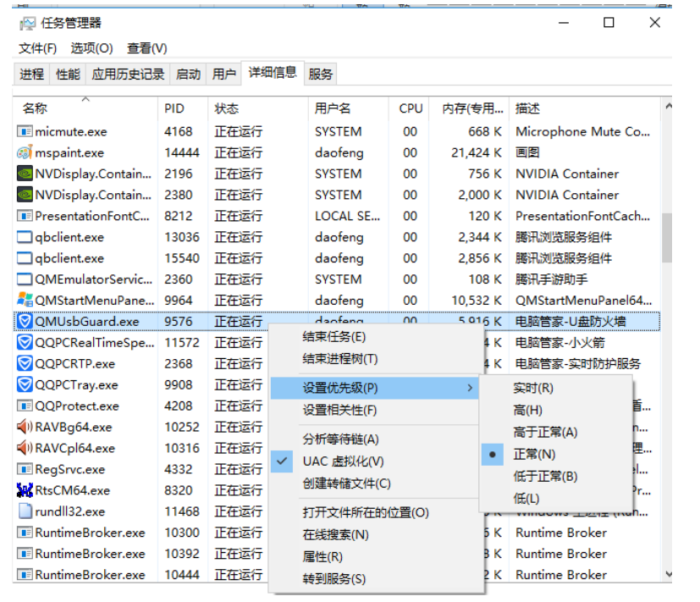Screen dimensions: 700x602
Task: Click the QQProtect.exe process icon
Action: point(25,406)
